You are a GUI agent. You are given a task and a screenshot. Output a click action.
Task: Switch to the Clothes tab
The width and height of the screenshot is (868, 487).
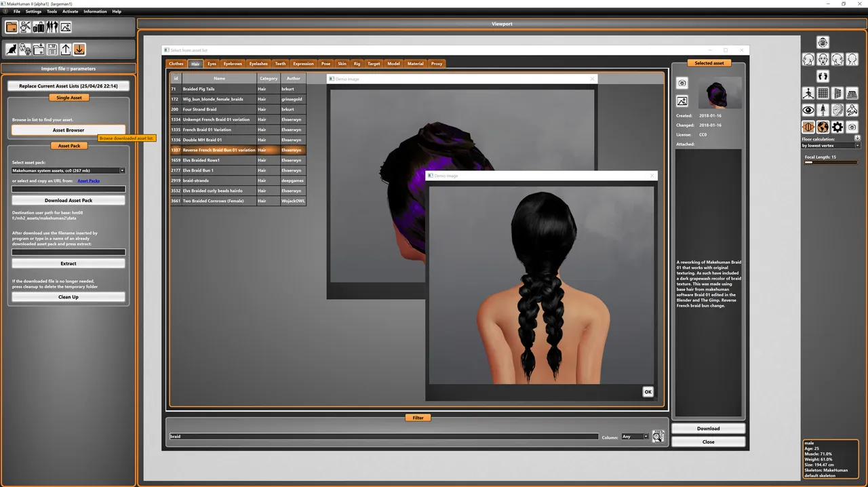176,64
